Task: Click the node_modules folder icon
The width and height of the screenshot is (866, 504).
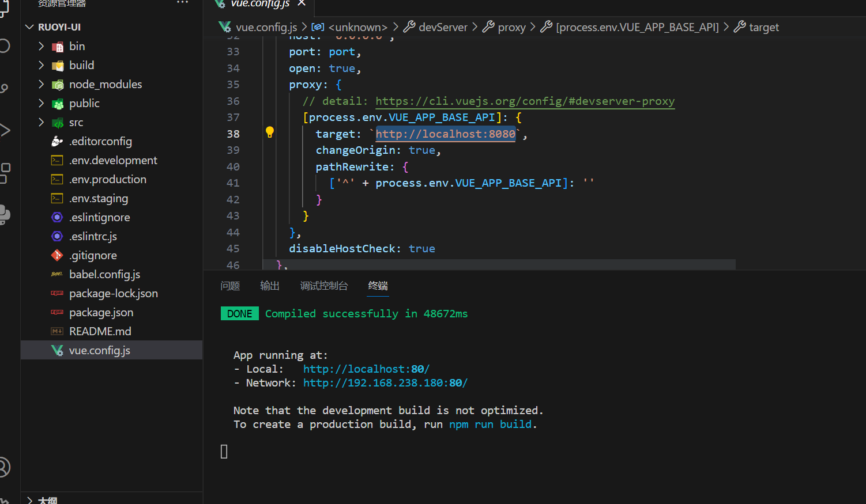Action: 57,85
